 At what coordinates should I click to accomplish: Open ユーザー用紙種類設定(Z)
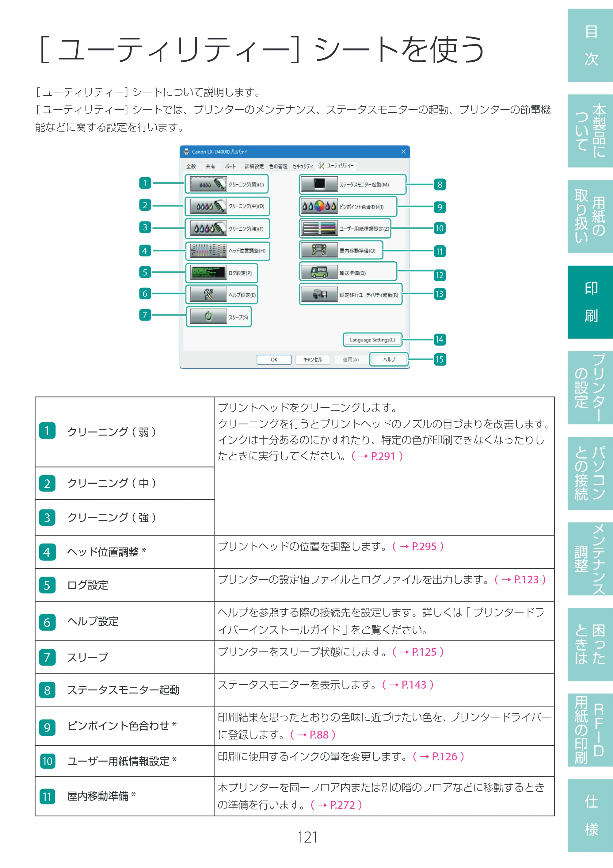pos(319,229)
